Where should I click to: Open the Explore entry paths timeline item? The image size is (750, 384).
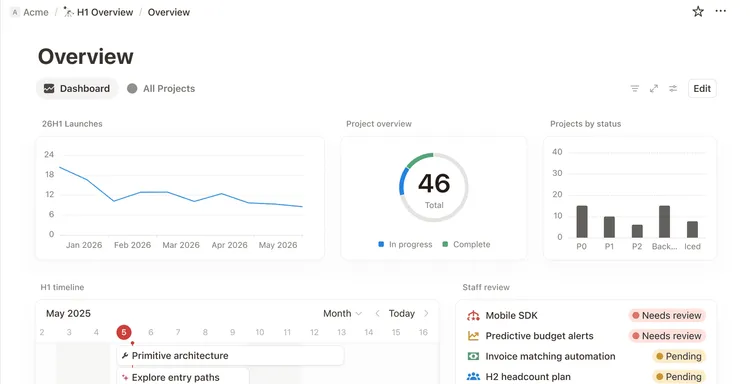click(x=183, y=376)
